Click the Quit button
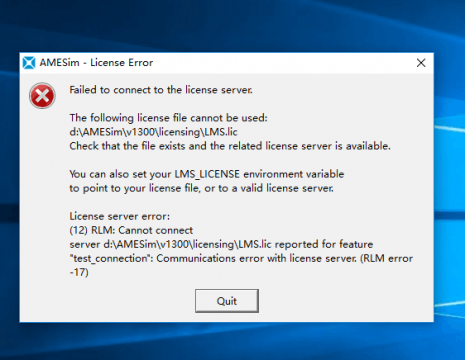 pos(227,301)
